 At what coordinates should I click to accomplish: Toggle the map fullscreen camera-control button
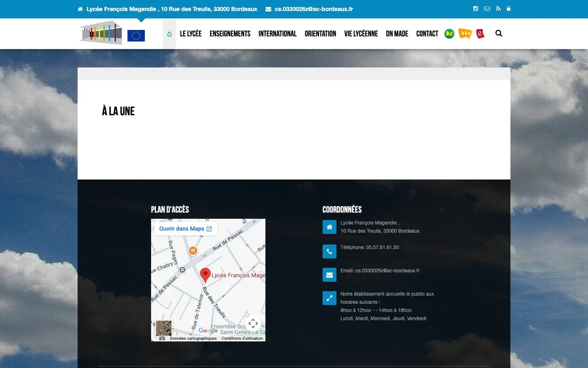(x=253, y=323)
